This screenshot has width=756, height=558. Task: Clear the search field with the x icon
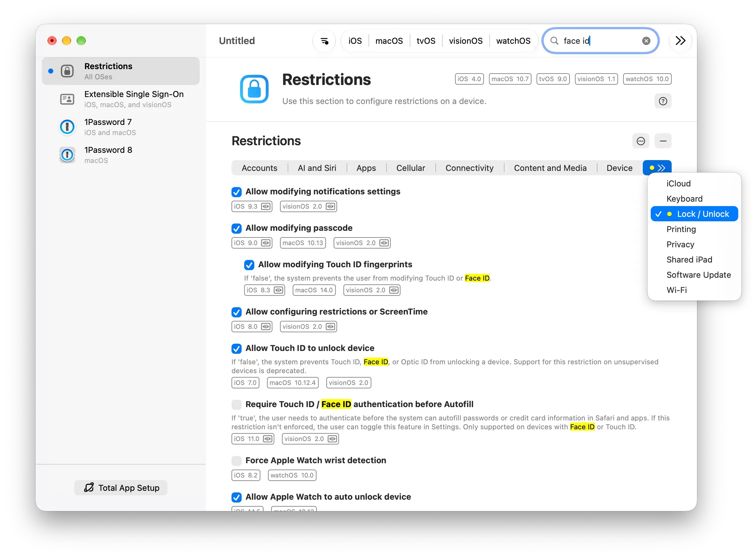(646, 41)
